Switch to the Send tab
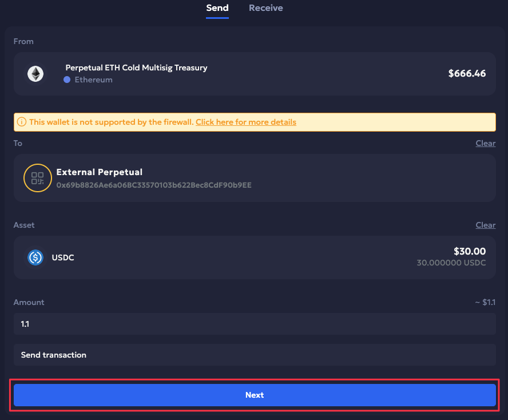The image size is (508, 420). 217,8
